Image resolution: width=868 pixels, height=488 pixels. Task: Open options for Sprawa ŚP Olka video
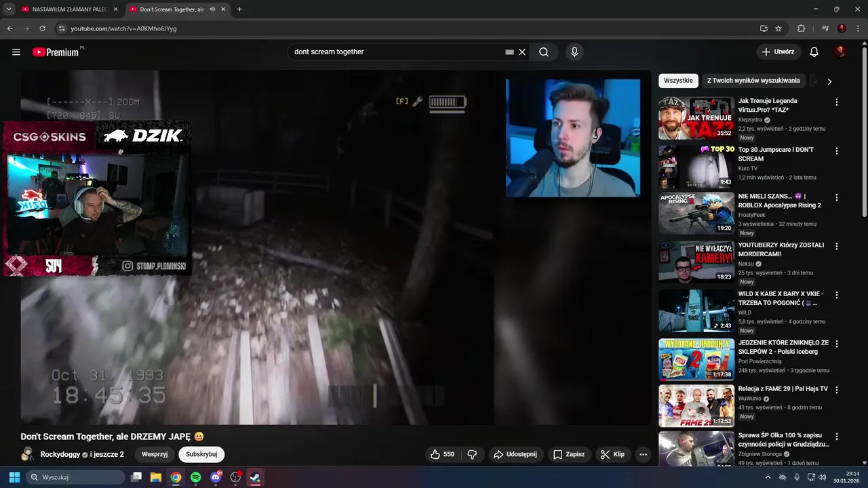click(x=836, y=436)
